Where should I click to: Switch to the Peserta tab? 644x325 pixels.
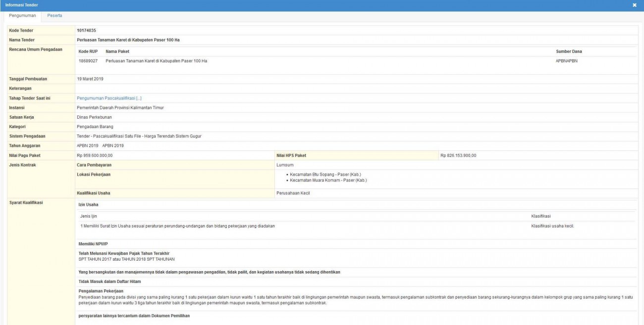[54, 16]
